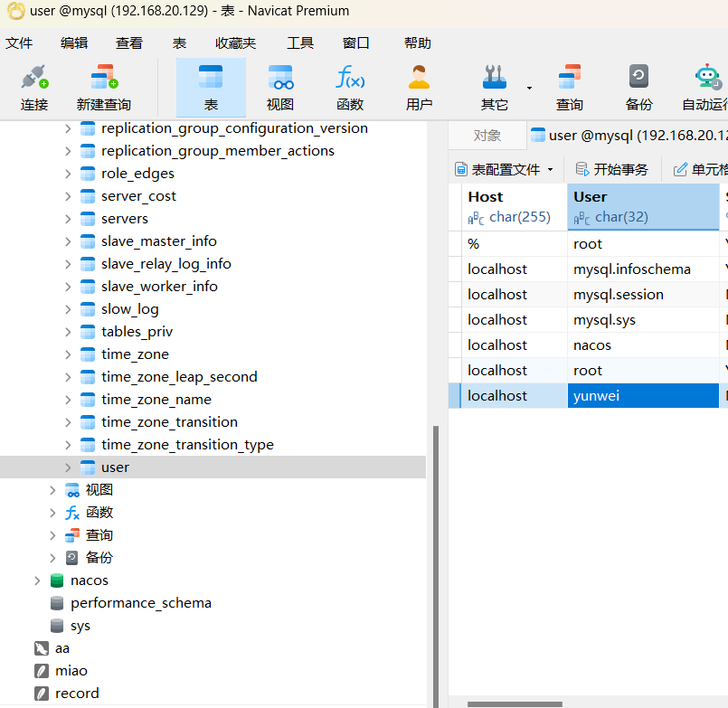Click the 视图 views node icon in tree
The width and height of the screenshot is (728, 708).
72,490
